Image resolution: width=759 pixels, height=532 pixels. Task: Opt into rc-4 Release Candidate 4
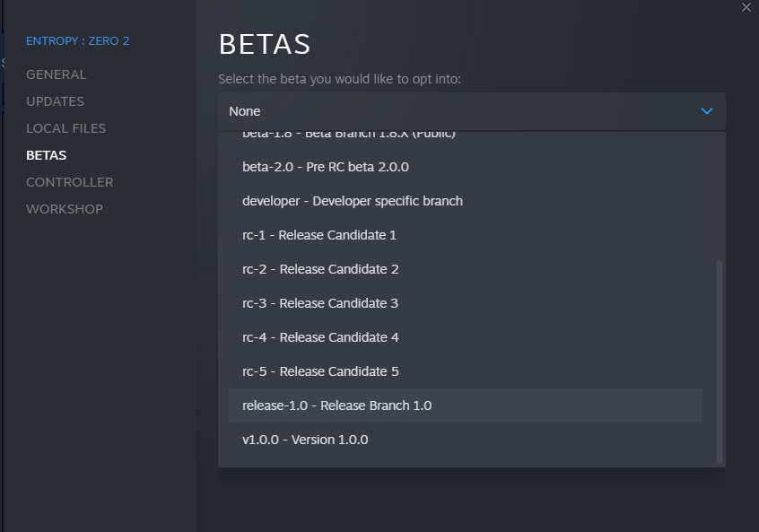click(x=320, y=337)
